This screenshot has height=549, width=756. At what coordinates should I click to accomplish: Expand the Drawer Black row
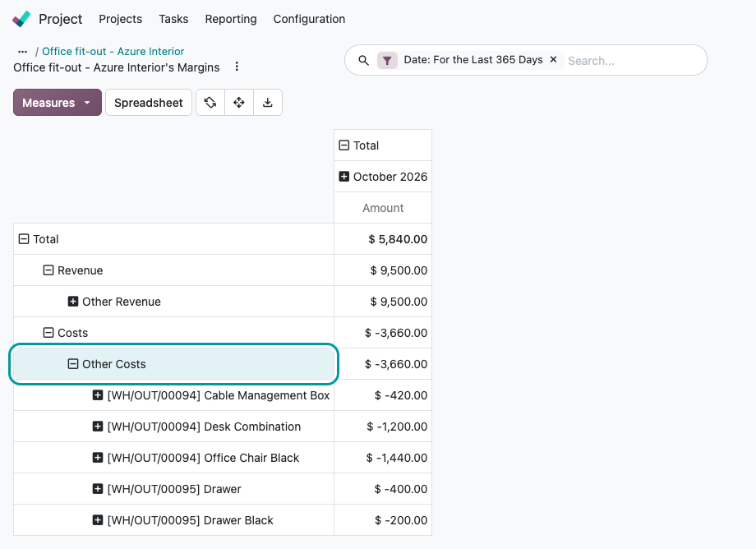(98, 520)
